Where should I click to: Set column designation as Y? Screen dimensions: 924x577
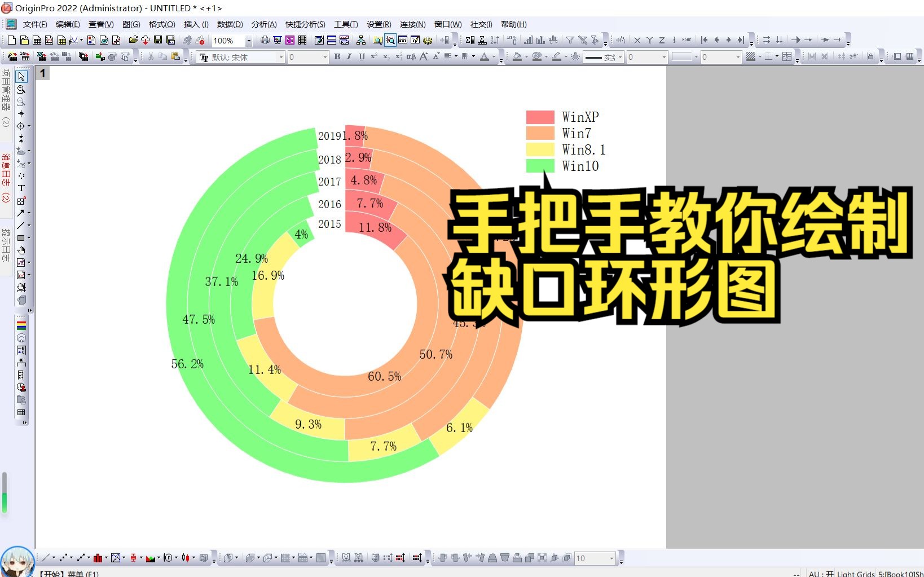tap(650, 40)
